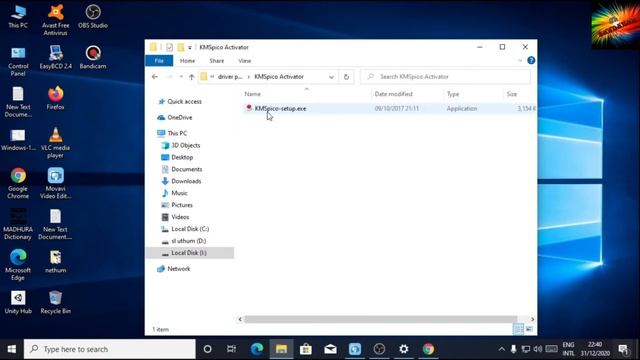Click KMSpico Activator in address path
This screenshot has width=640, height=360.
279,77
